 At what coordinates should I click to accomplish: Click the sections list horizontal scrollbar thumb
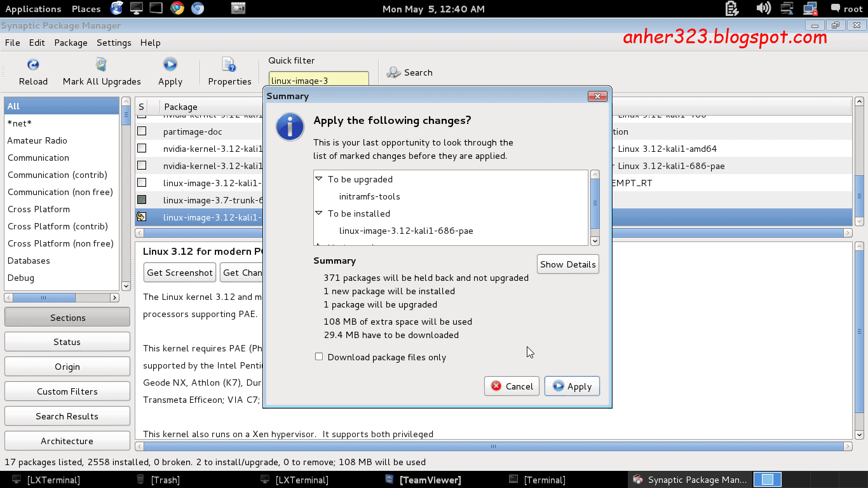(44, 297)
